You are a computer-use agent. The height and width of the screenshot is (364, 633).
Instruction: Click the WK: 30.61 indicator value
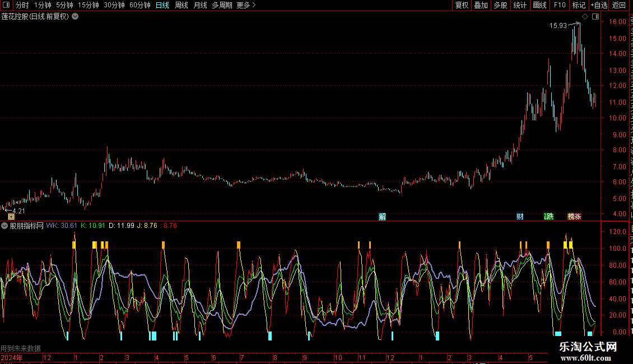point(62,226)
